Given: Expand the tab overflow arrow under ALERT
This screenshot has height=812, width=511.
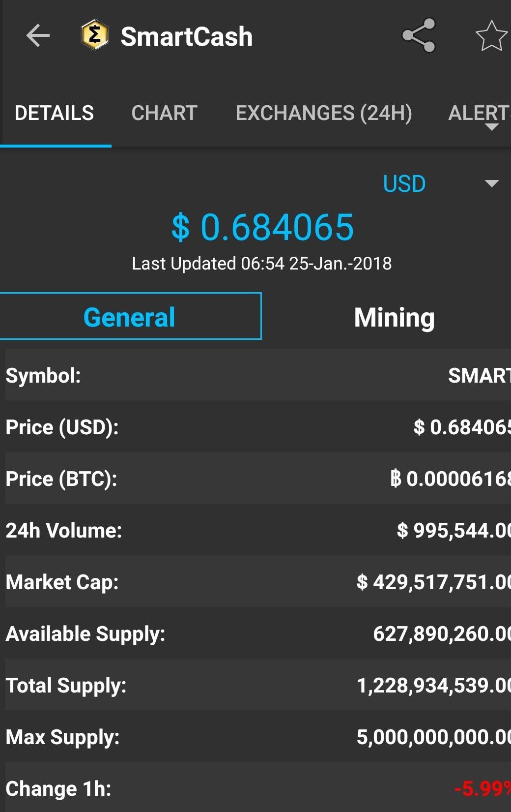Looking at the screenshot, I should 492,127.
